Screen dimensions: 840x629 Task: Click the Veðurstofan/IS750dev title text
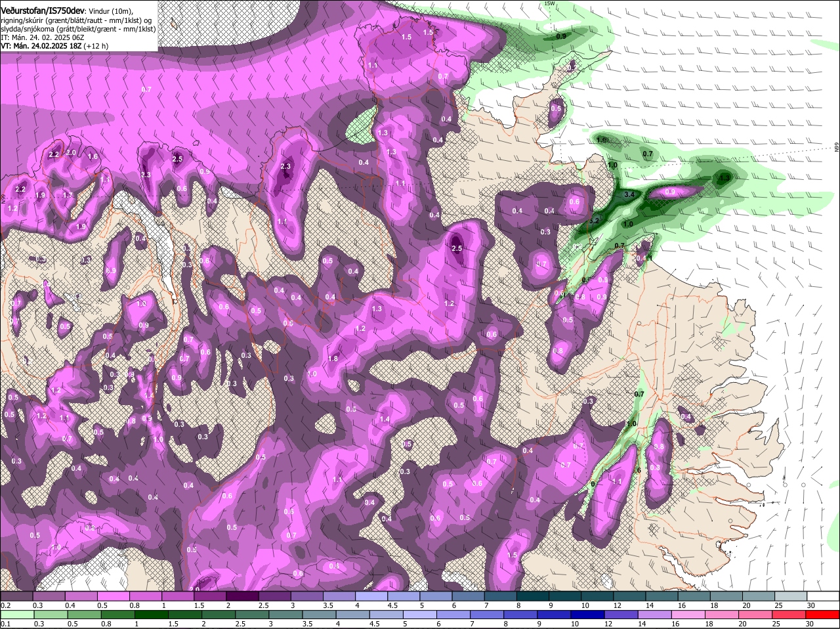[42, 9]
